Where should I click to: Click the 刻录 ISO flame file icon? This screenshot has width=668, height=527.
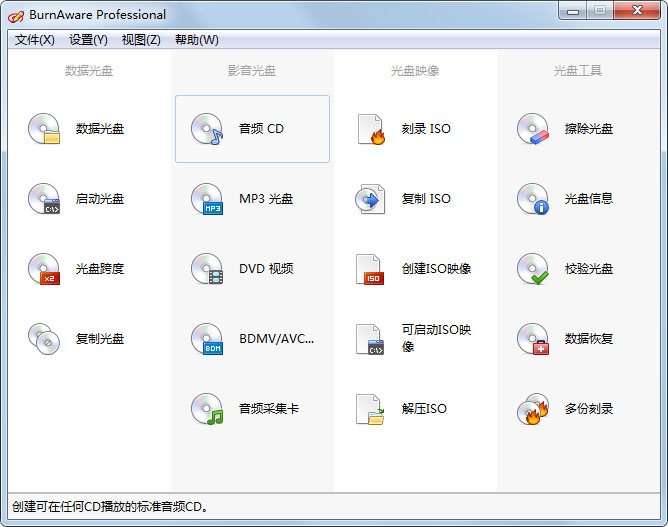click(371, 129)
